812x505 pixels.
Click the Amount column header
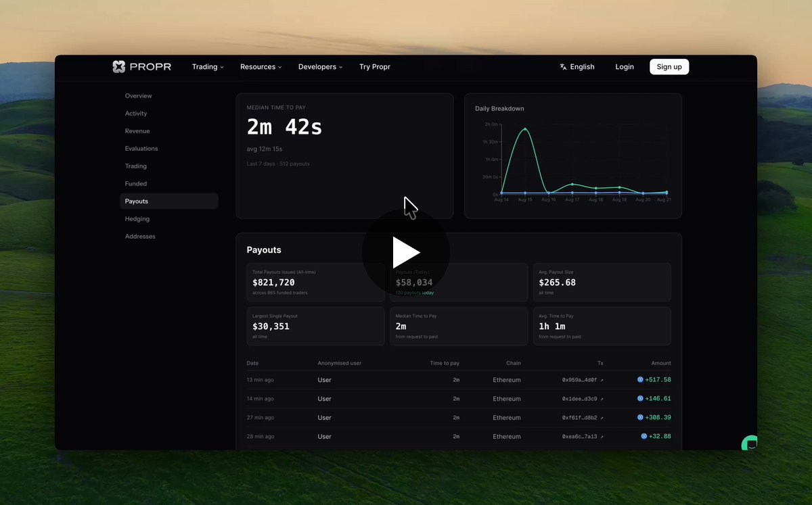point(661,363)
